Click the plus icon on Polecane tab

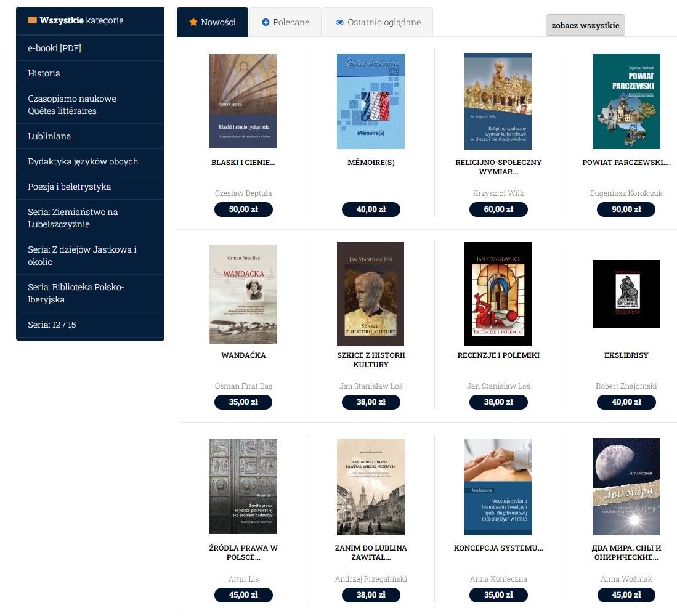tap(266, 22)
